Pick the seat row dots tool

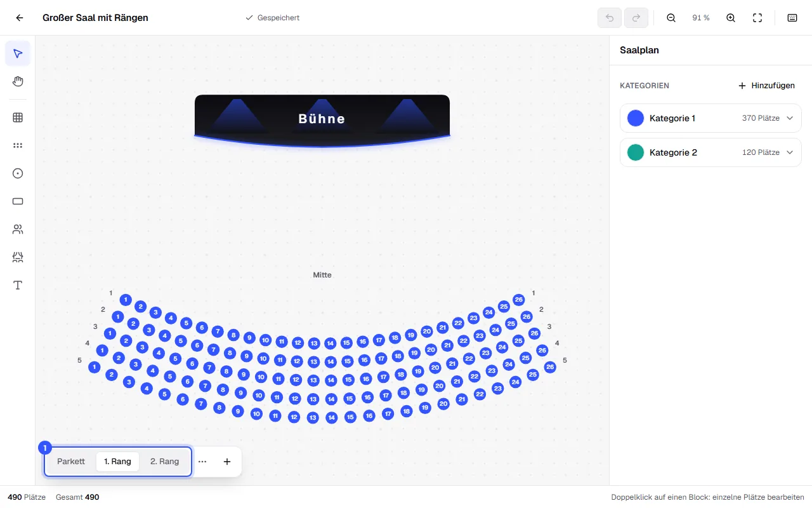click(18, 145)
